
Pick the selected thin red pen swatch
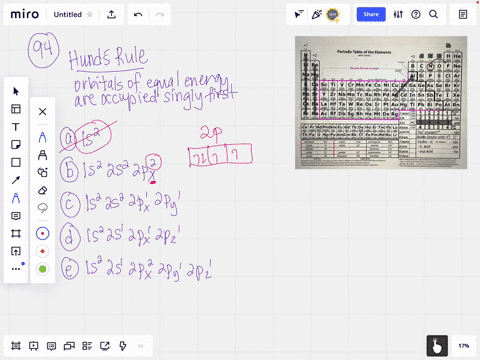42,234
